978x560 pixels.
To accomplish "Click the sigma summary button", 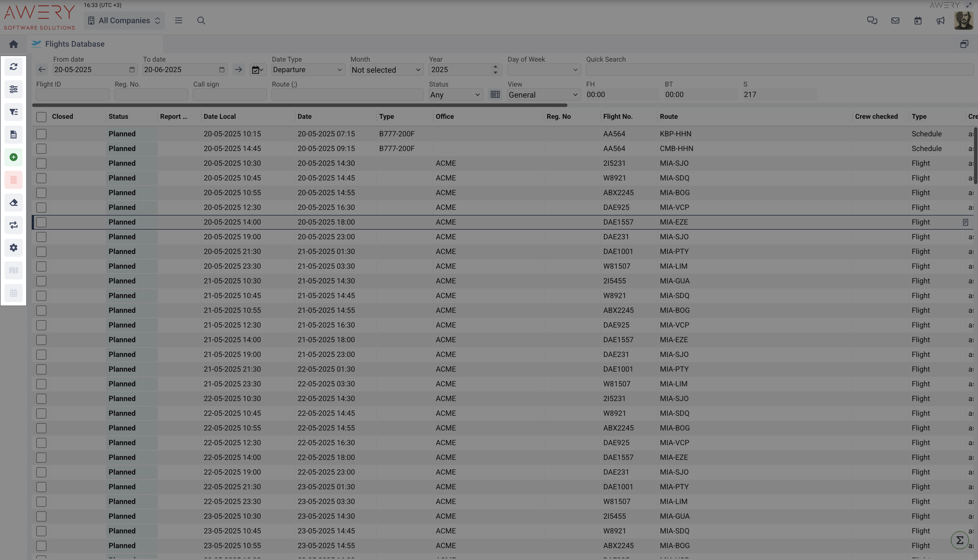I will click(x=960, y=540).
